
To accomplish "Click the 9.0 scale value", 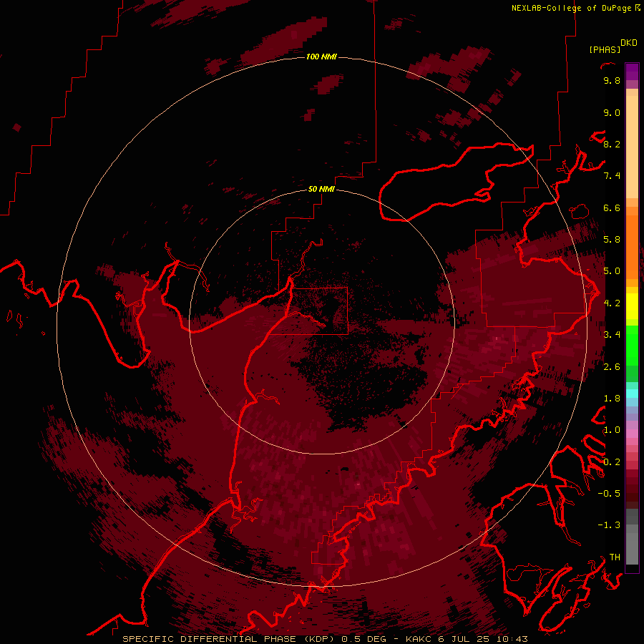I will (x=612, y=112).
